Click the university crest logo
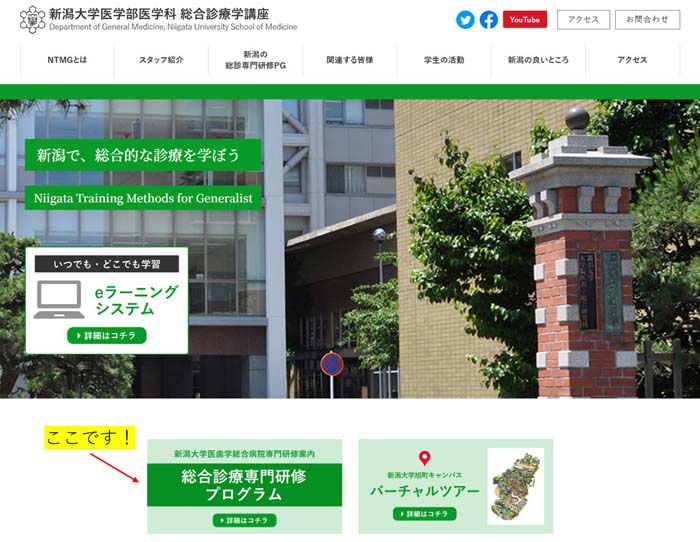The width and height of the screenshot is (700, 542). click(x=32, y=20)
